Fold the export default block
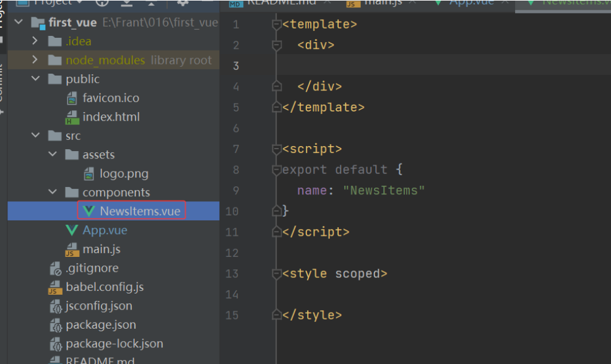Image resolution: width=611 pixels, height=364 pixels. [277, 170]
